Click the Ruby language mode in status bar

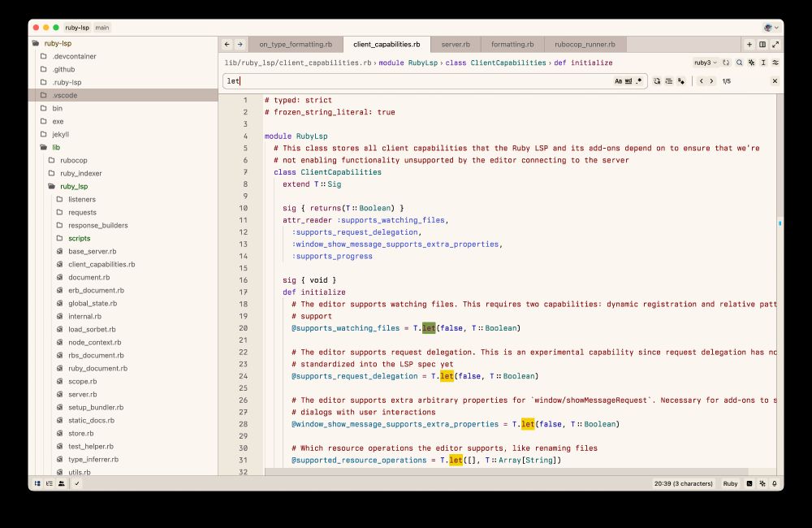(730, 483)
